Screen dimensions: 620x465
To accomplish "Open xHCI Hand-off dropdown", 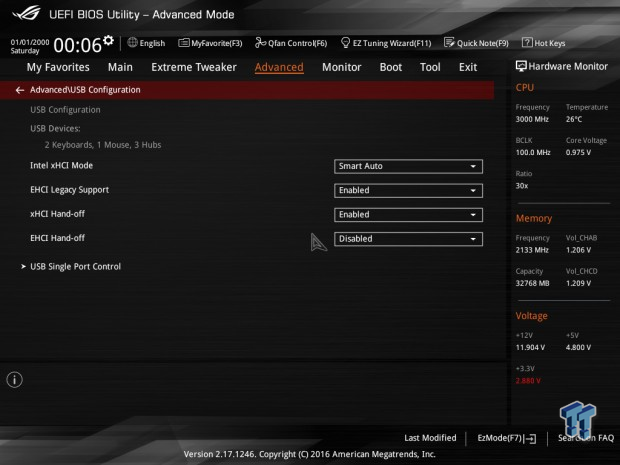I will (x=408, y=215).
